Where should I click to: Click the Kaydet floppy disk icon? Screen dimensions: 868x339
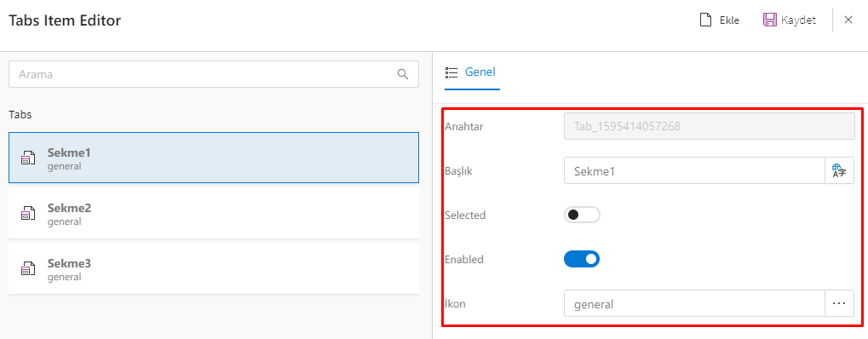(769, 20)
